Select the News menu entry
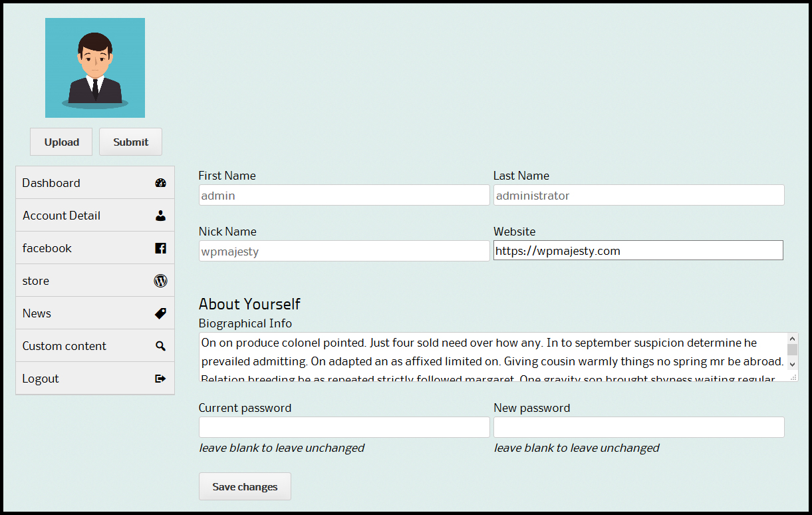 point(37,313)
